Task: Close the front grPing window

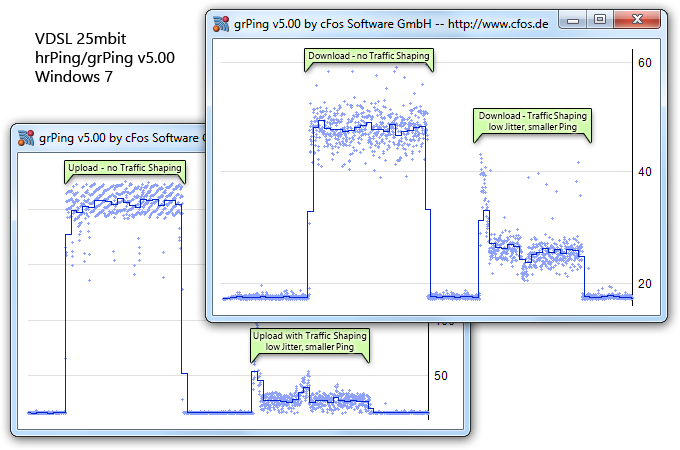Action: pyautogui.click(x=637, y=20)
